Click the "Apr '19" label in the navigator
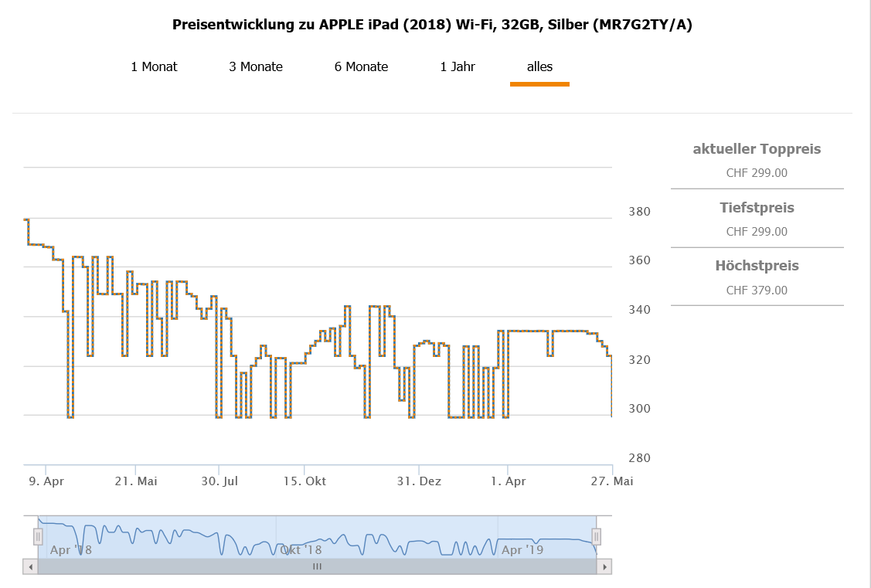 tap(522, 550)
